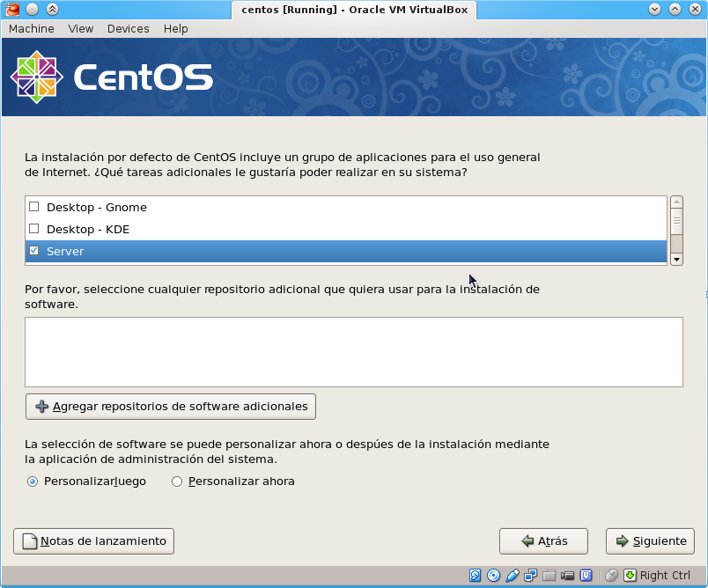The width and height of the screenshot is (708, 588).
Task: Enable the Desktop - Gnome checkbox
Action: click(x=33, y=207)
